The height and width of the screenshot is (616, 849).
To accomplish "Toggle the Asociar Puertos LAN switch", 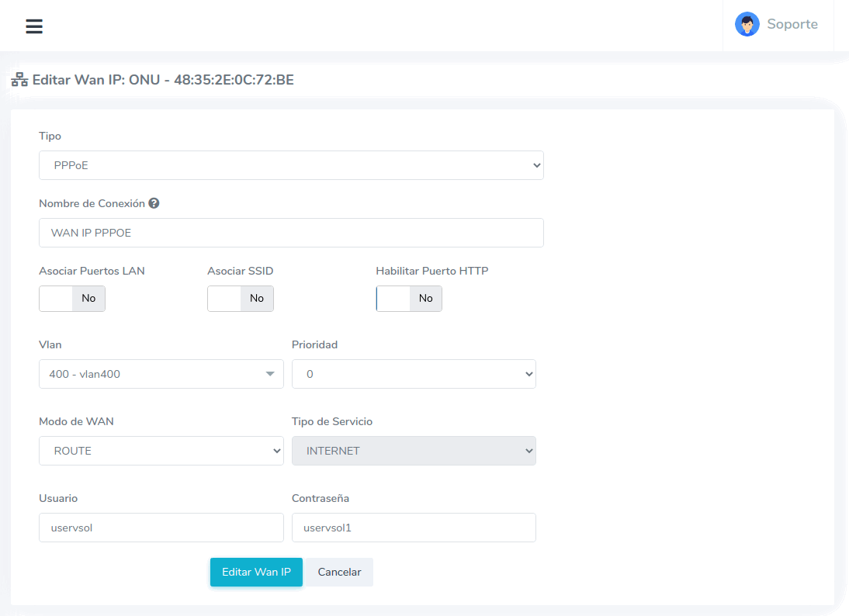I will coord(72,299).
